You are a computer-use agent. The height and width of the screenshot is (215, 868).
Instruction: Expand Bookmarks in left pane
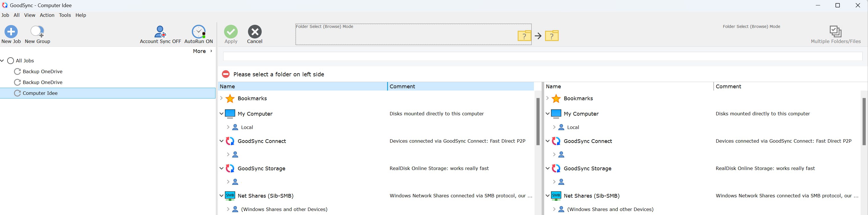tap(221, 98)
